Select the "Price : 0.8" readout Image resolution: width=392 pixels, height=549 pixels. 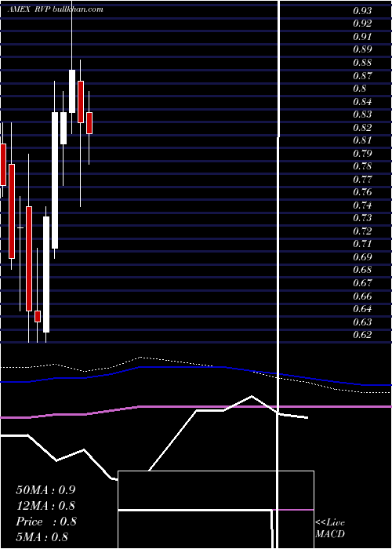46,522
